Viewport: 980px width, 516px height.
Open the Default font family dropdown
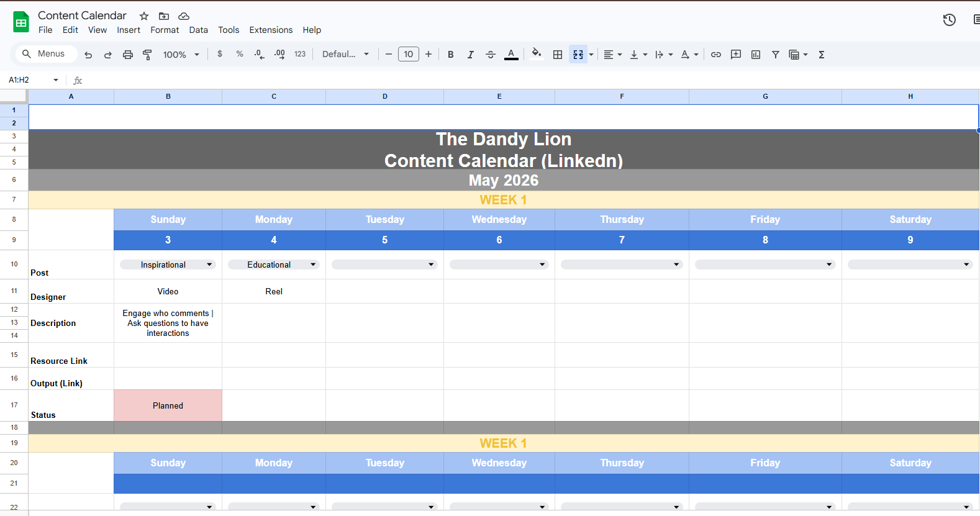pyautogui.click(x=346, y=54)
